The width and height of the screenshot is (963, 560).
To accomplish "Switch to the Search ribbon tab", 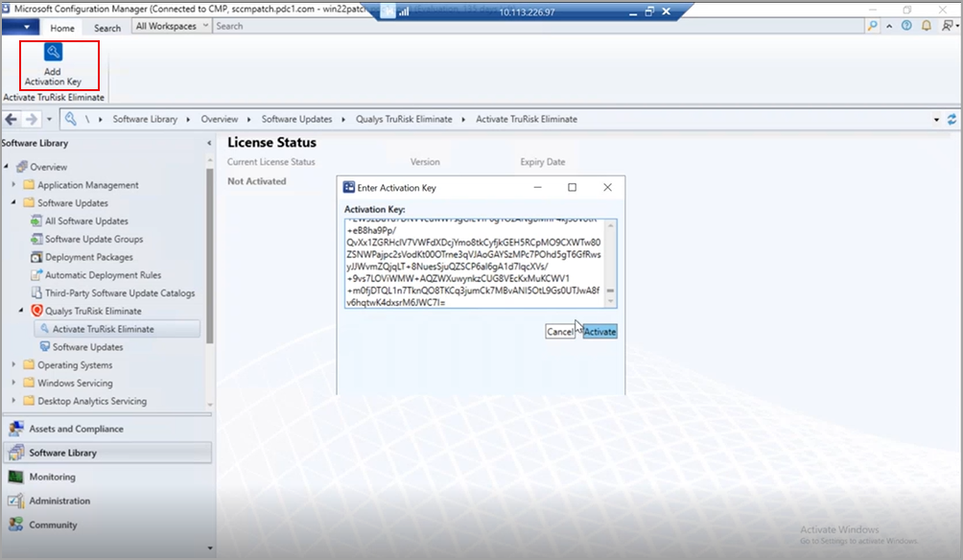I will coord(106,27).
